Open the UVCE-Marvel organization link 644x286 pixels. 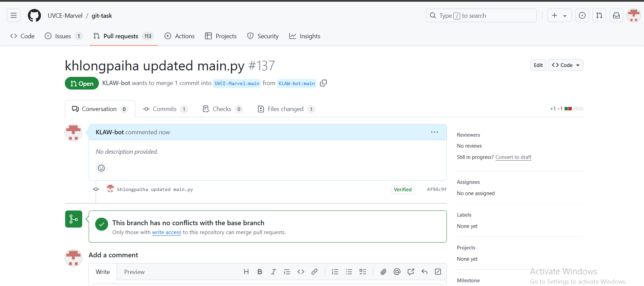(x=65, y=16)
